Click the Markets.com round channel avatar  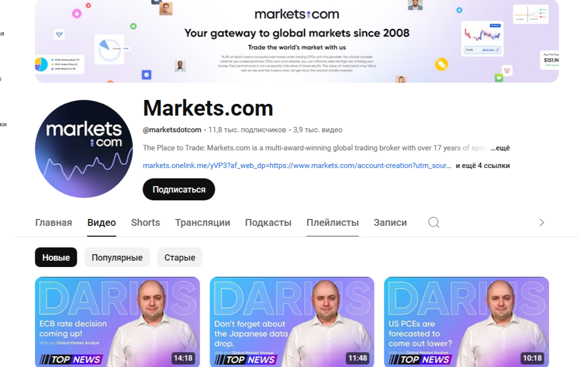(x=84, y=149)
